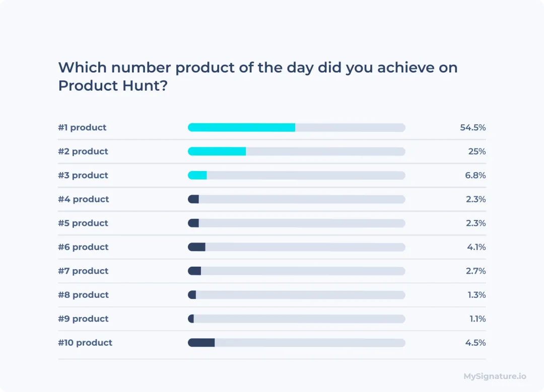Screen dimensions: 544x392
Task: Click the #10 product dark progress bar
Action: click(201, 343)
